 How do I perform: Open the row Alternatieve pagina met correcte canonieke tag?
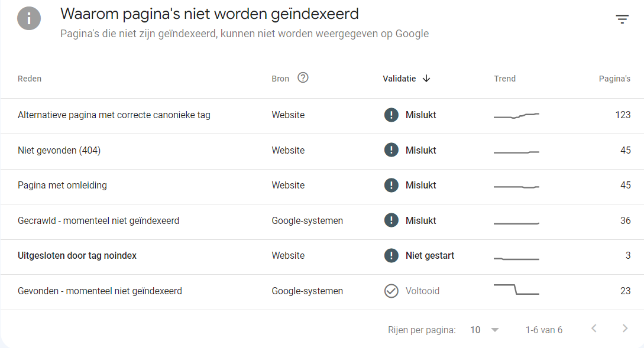322,116
